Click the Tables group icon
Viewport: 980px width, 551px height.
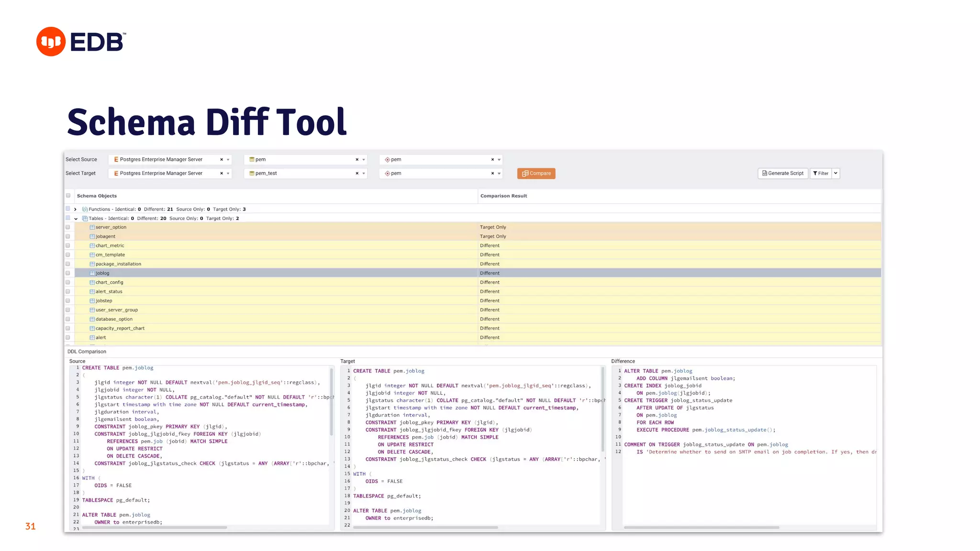85,219
